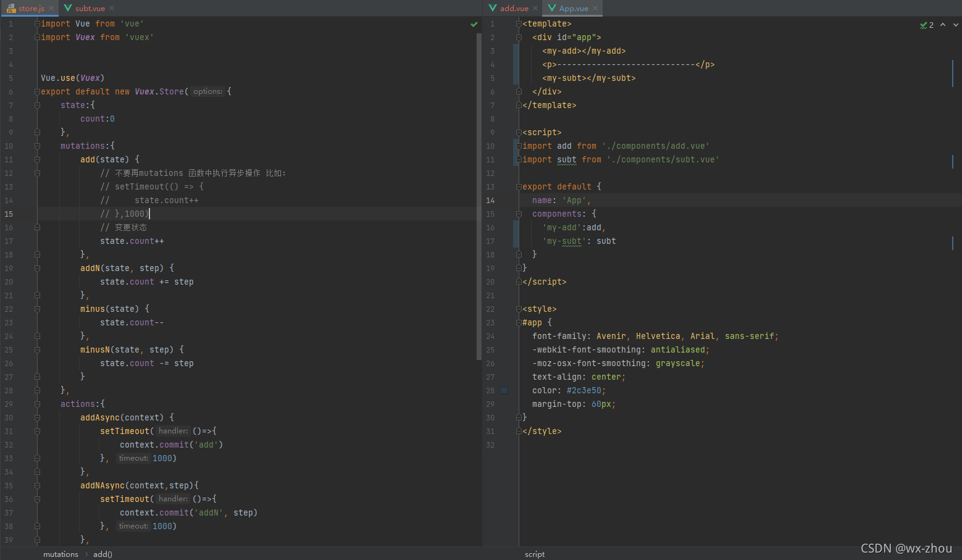The width and height of the screenshot is (962, 560).
Task: Go to previous highlighted error arrow
Action: [943, 25]
